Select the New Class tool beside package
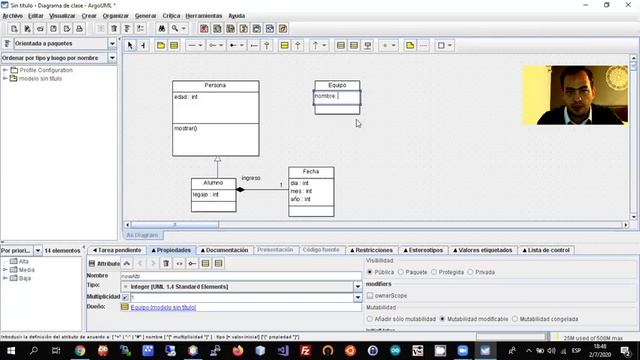The width and height of the screenshot is (640, 360). tap(174, 45)
